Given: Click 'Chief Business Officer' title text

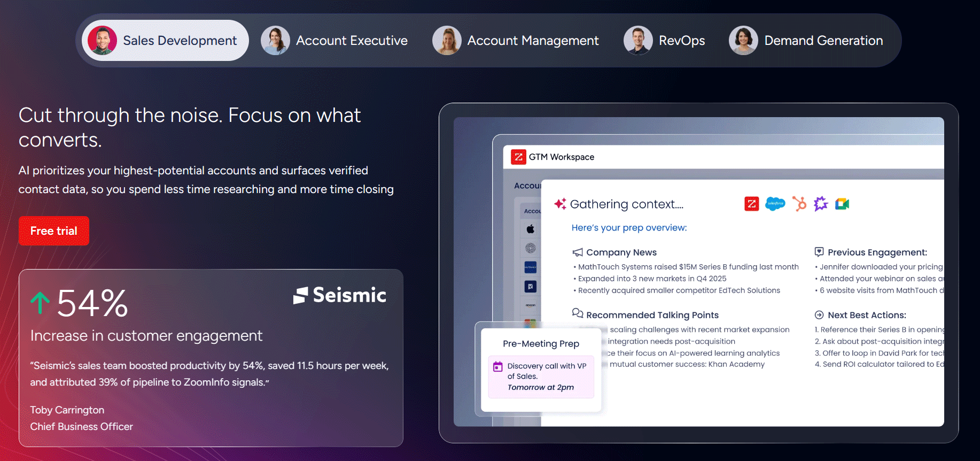Looking at the screenshot, I should (x=82, y=427).
